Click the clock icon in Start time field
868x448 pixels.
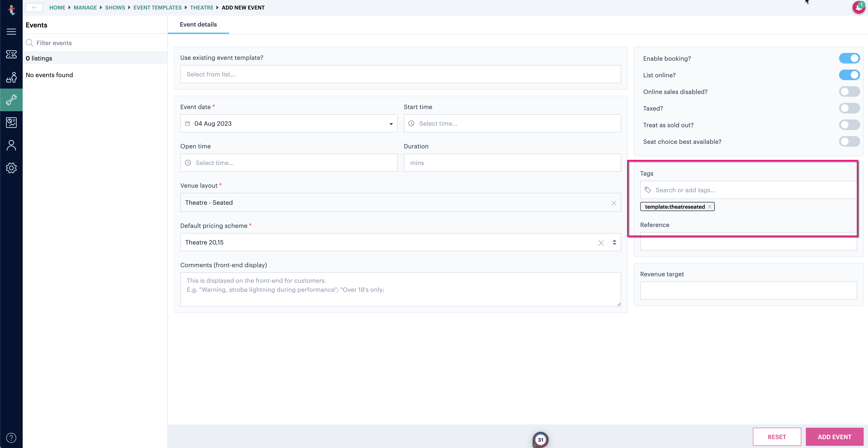[x=411, y=124]
